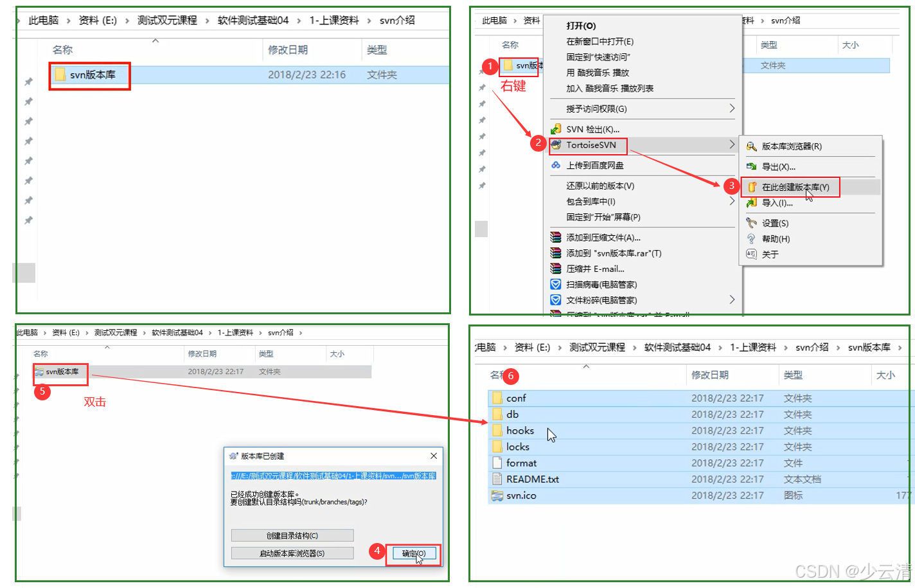The image size is (915, 588).
Task: Click the 文件 type cell of format row
Action: pyautogui.click(x=793, y=463)
